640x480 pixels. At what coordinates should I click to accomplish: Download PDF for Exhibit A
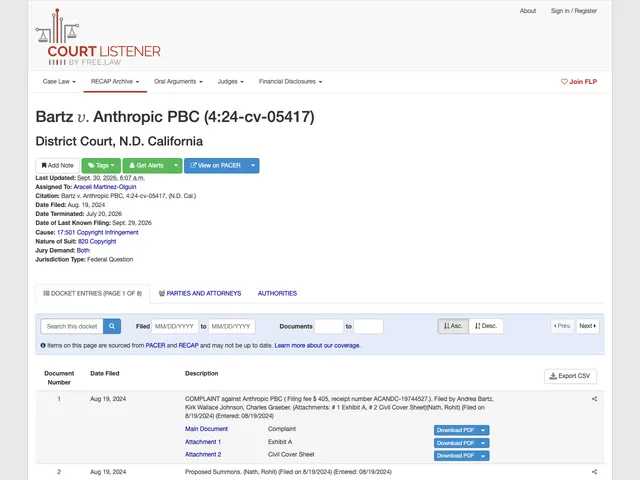pos(456,443)
